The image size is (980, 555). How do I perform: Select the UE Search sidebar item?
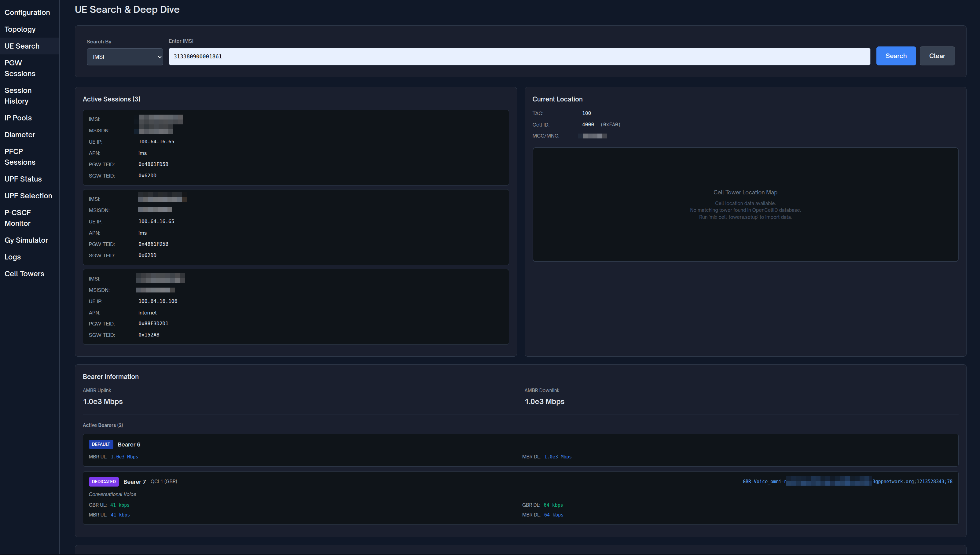22,46
